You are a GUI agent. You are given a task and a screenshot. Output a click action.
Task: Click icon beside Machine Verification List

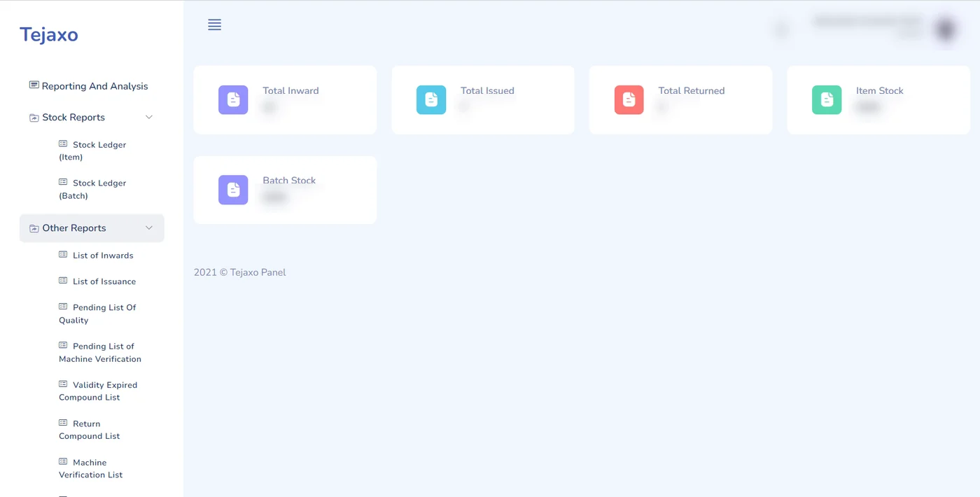click(x=63, y=462)
